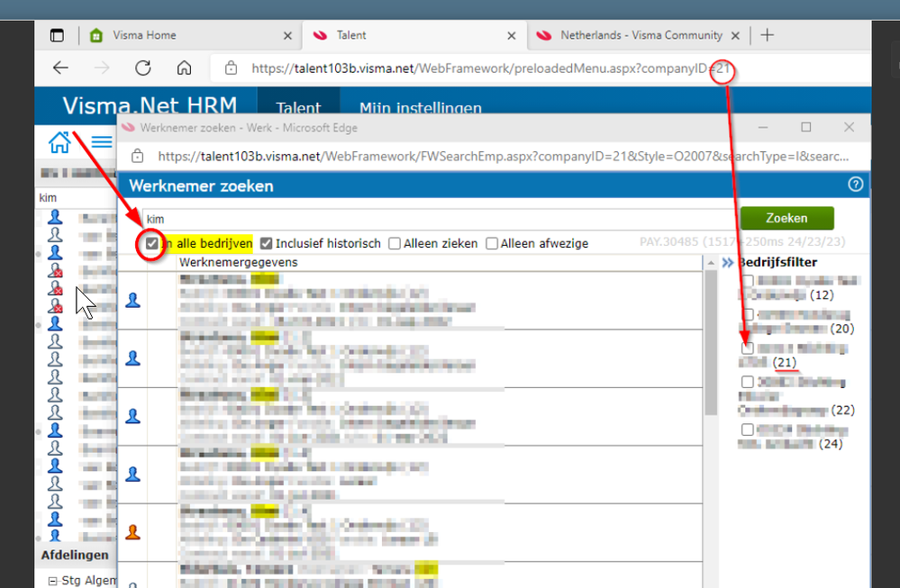This screenshot has height=588, width=900.
Task: Open the browser home page
Action: (184, 68)
